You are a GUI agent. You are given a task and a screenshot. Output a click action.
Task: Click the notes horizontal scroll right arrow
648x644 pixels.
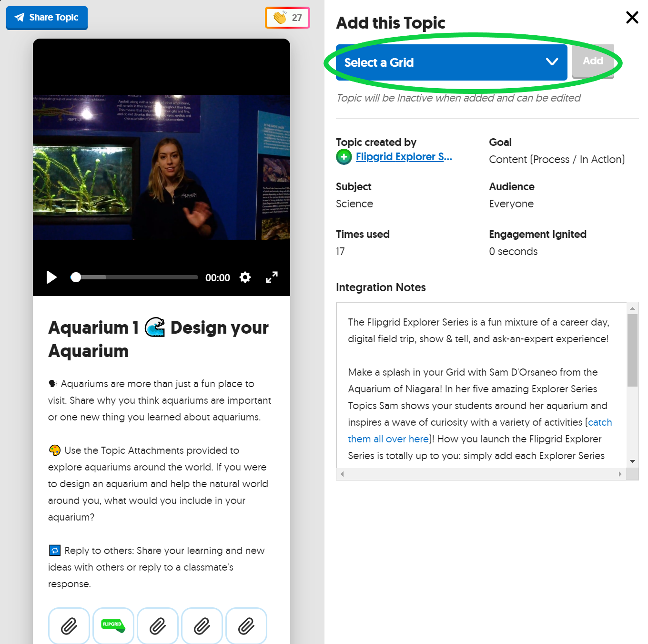620,474
